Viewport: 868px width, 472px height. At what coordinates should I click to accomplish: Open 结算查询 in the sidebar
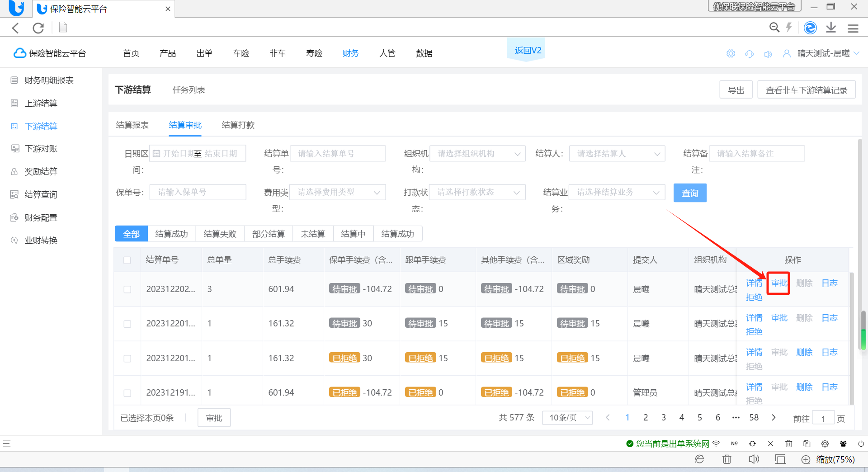point(41,195)
